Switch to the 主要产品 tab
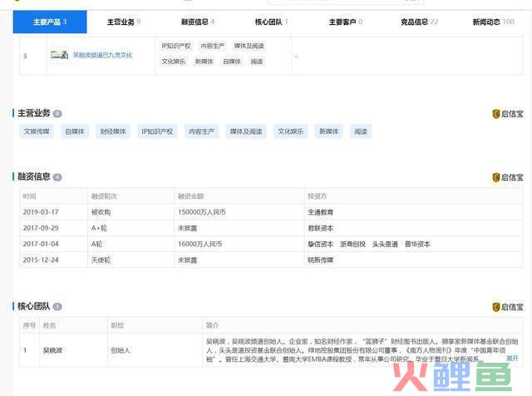532x396 pixels. coord(50,22)
